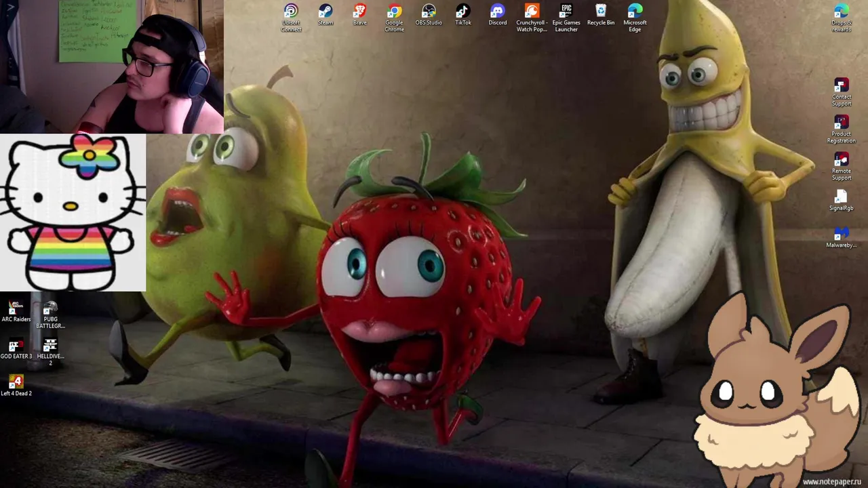Viewport: 868px width, 488px height.
Task: Open the Malwarebytes desktop shortcut
Action: (x=842, y=237)
